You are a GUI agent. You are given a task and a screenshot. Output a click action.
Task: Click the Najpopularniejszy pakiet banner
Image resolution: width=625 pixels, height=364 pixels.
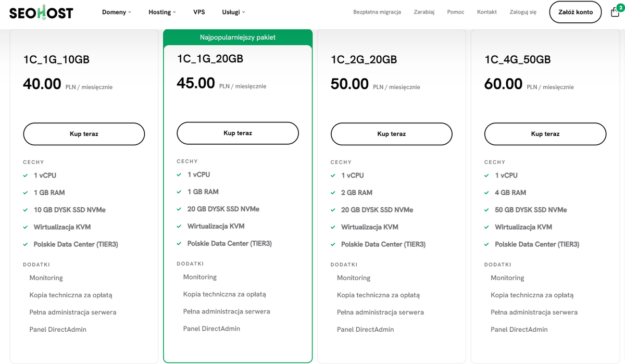click(238, 37)
